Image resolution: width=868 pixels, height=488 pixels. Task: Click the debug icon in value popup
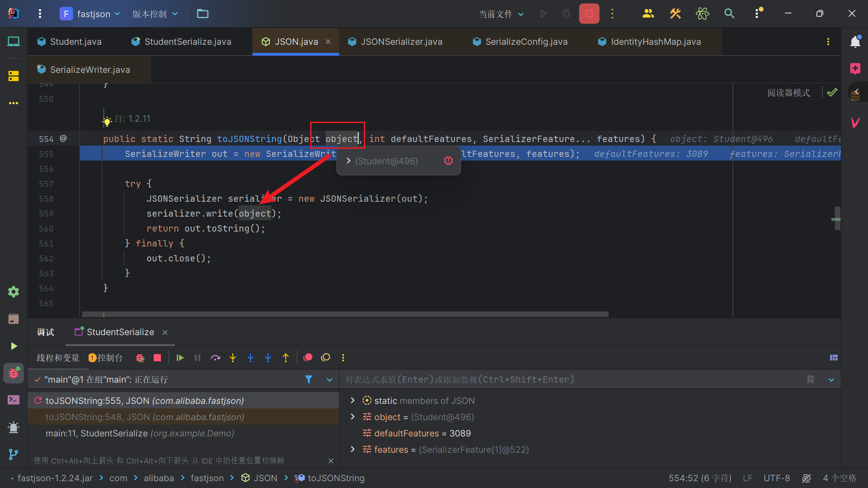coord(448,161)
